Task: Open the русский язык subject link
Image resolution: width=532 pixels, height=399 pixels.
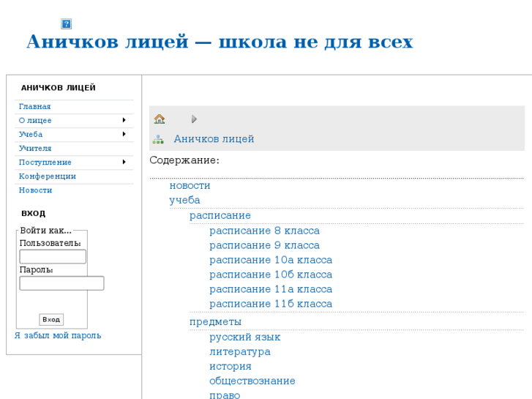Action: (244, 338)
